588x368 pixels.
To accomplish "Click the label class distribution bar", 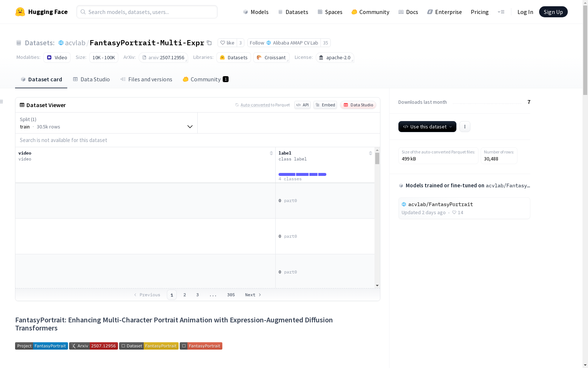I will pos(302,174).
